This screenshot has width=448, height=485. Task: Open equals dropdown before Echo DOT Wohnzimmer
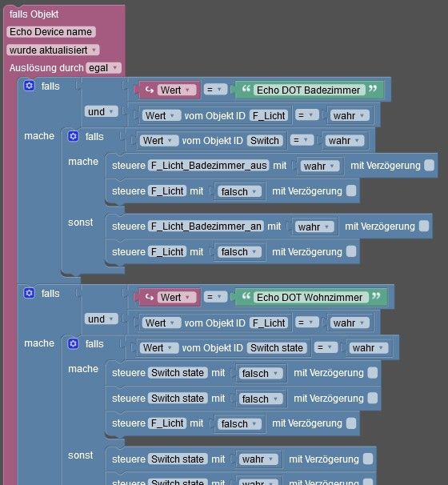pos(215,297)
